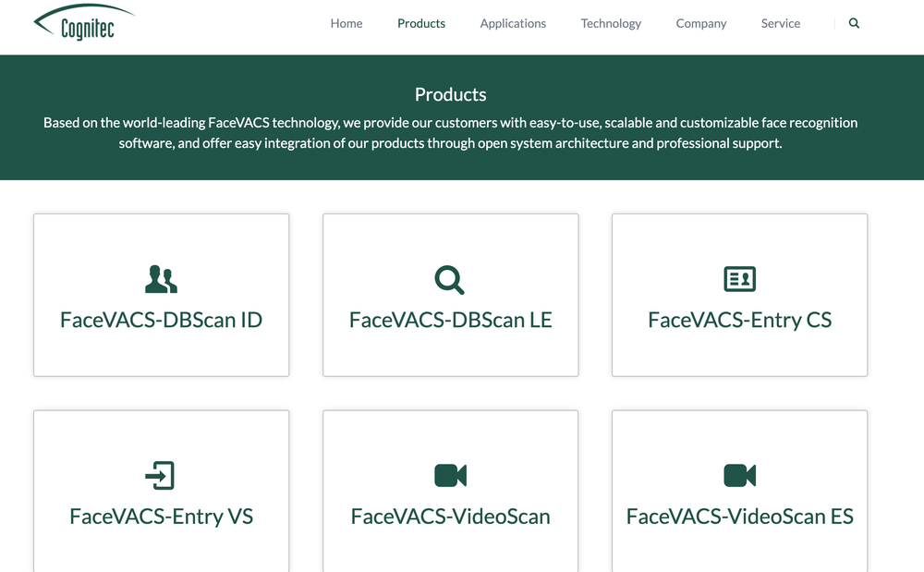Image resolution: width=924 pixels, height=572 pixels.
Task: Open the FaceVACS-VideoScan product link
Action: pos(450,516)
